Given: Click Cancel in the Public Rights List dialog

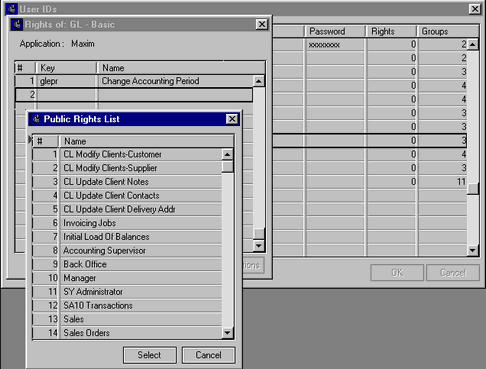Looking at the screenshot, I should pos(209,355).
